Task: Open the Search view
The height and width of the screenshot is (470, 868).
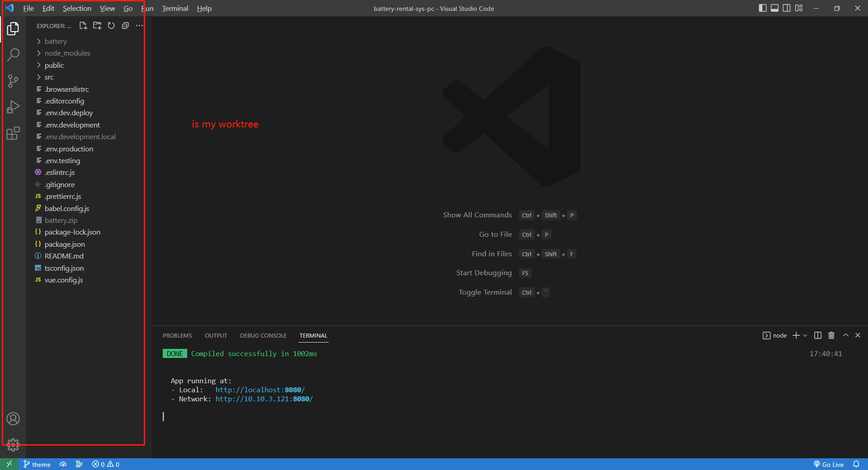Action: tap(13, 54)
